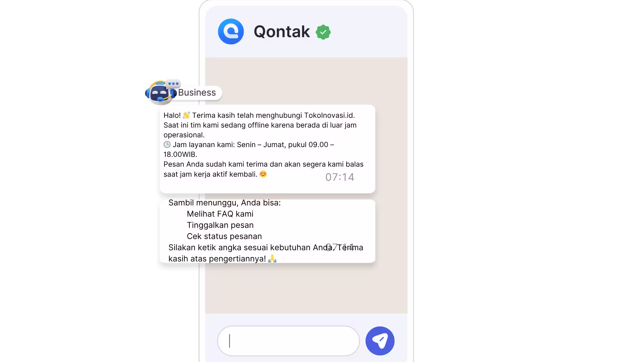Click the Qontak chat title
The image size is (644, 362).
(x=282, y=32)
